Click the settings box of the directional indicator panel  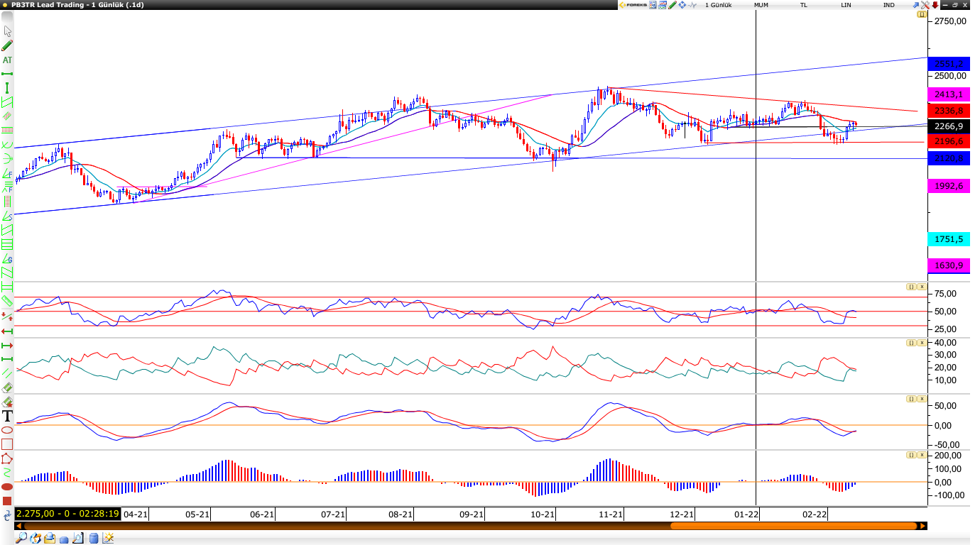pyautogui.click(x=911, y=343)
